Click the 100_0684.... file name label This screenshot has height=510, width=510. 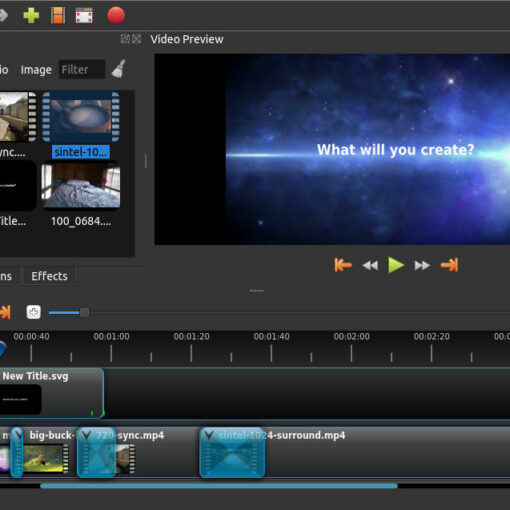coord(81,221)
